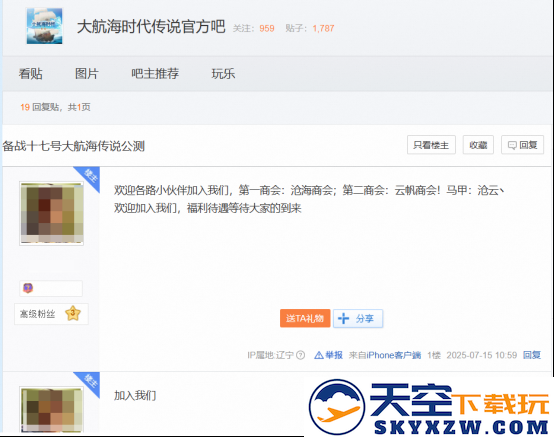
Task: Switch to the 图片 tab
Action: click(87, 73)
